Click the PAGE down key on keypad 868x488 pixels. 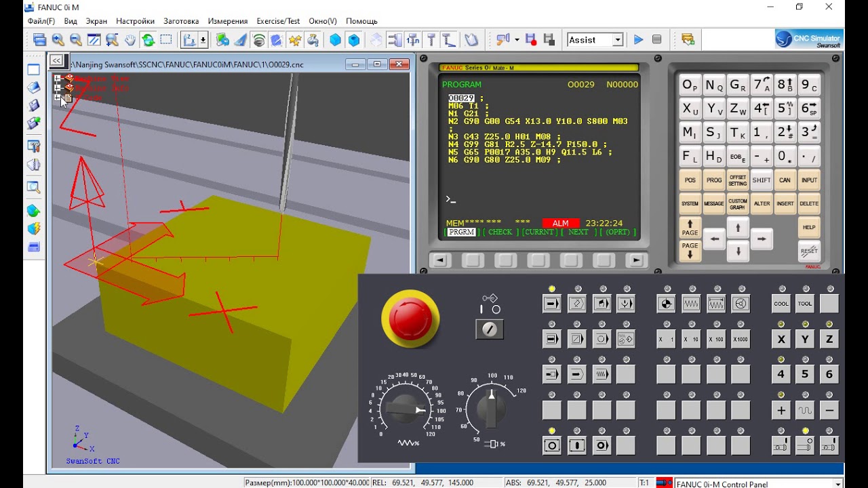690,251
